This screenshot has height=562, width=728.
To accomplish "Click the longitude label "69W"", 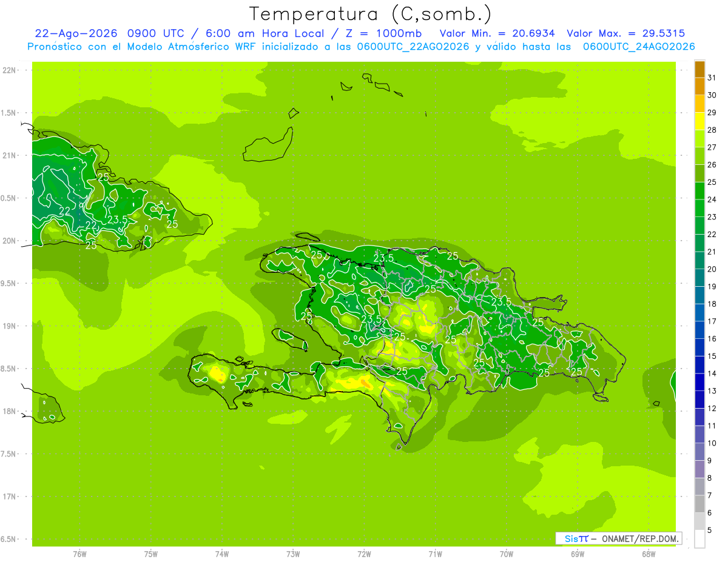I will pyautogui.click(x=578, y=554).
